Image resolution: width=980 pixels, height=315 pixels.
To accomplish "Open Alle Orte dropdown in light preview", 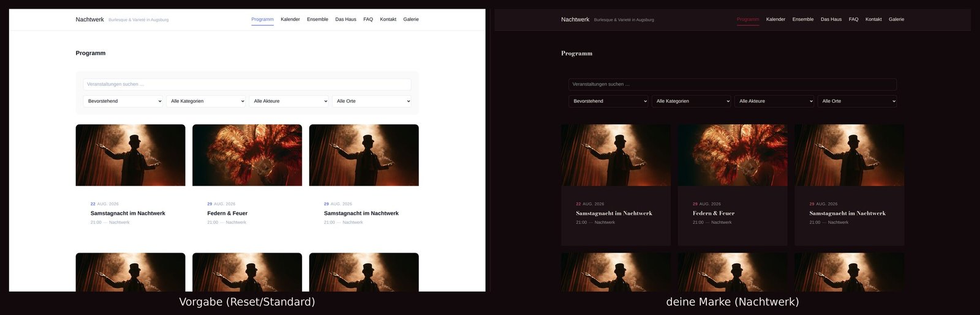I will 372,101.
